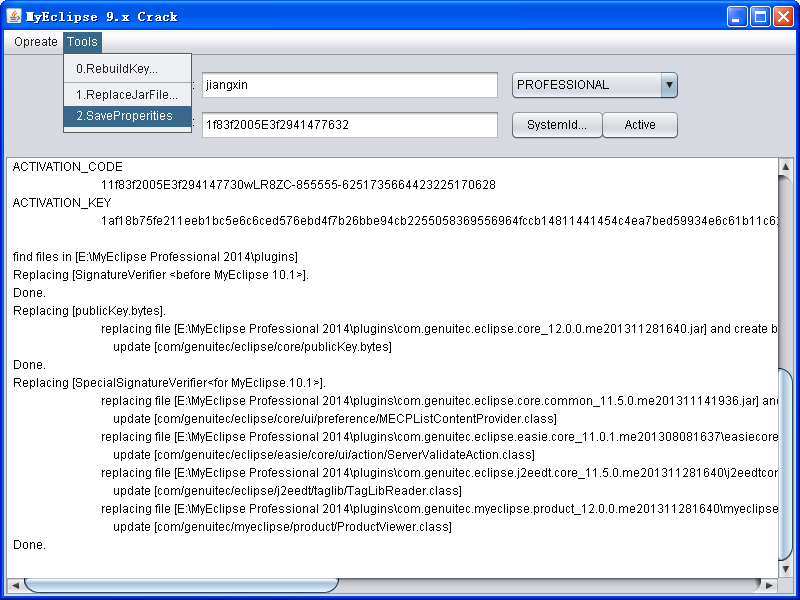Screen dimensions: 800x600
Task: Click replacing file line for core.common_11.5.0 jar
Action: 439,401
